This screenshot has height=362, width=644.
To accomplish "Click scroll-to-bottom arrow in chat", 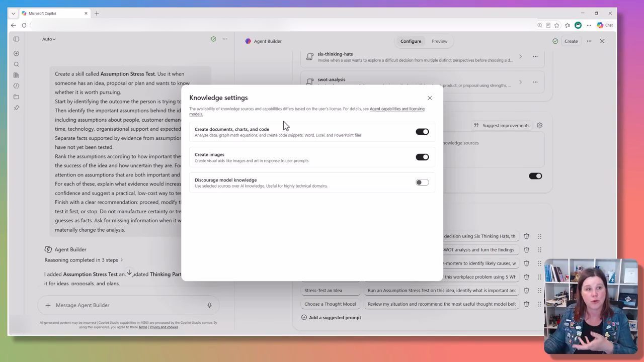I will click(129, 273).
